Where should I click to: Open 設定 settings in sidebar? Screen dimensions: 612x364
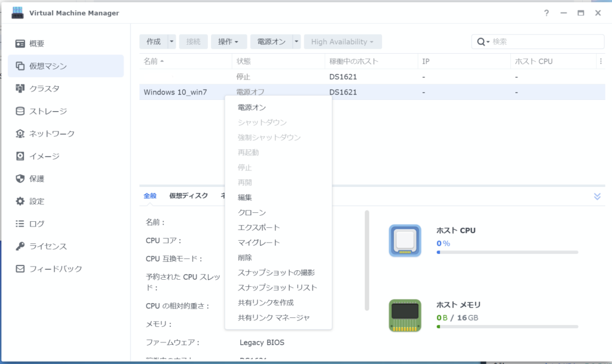click(x=66, y=201)
